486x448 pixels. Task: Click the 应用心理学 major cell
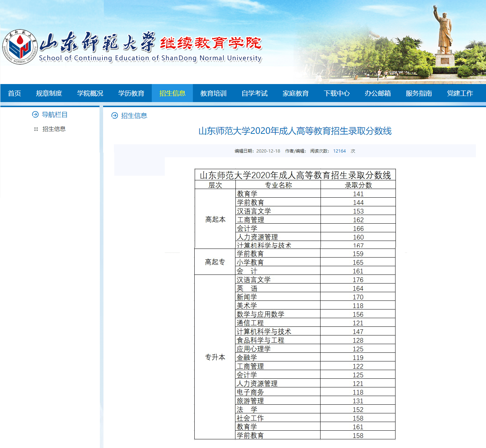(278, 349)
